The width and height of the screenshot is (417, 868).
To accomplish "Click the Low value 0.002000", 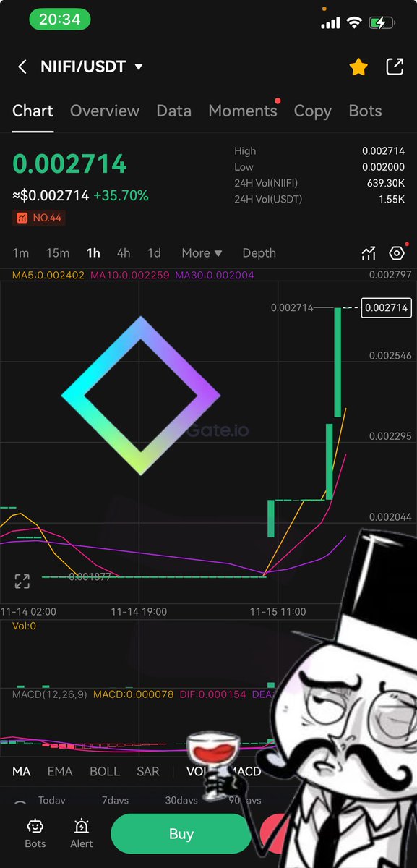I will (383, 167).
